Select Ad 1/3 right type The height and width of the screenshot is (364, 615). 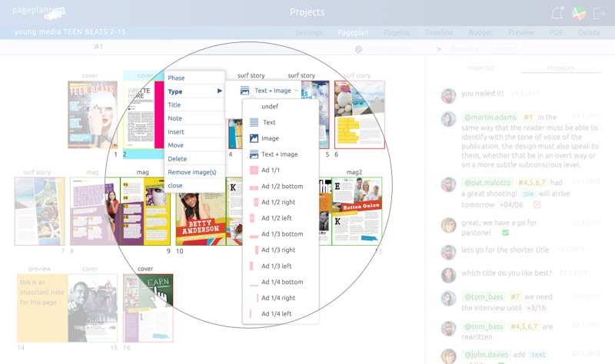tap(280, 250)
